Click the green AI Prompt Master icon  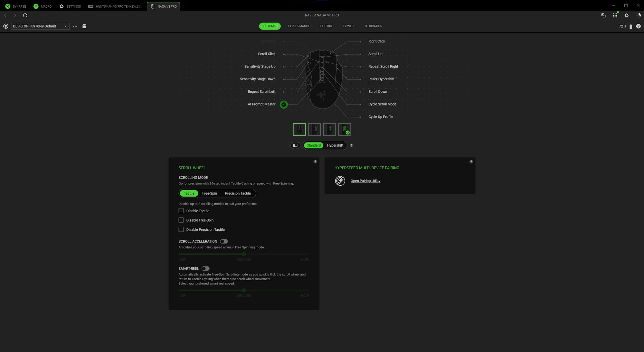[284, 105]
